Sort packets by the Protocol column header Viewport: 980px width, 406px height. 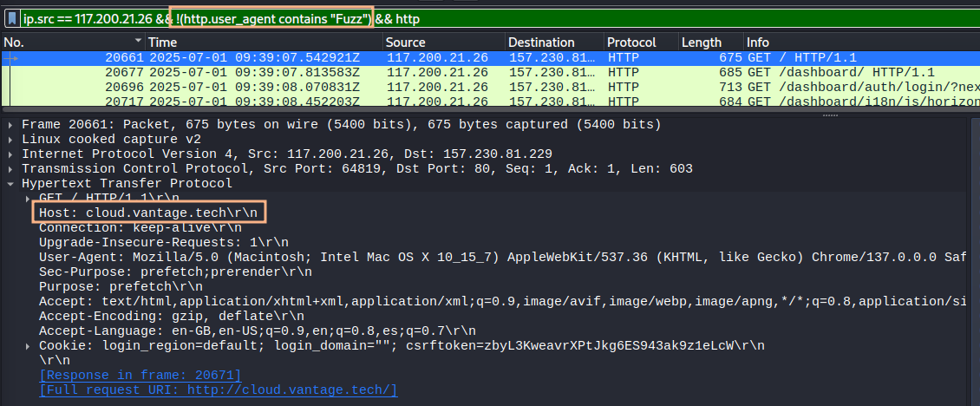click(x=641, y=43)
